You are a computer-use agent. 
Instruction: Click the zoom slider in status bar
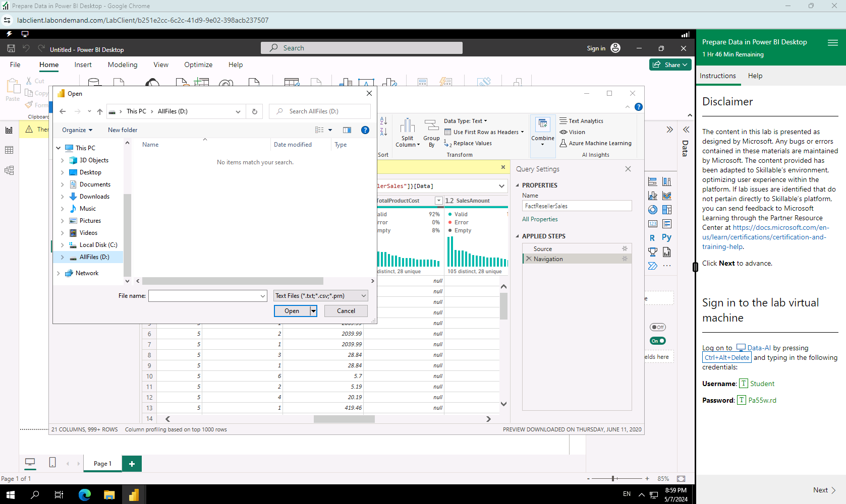pos(613,478)
